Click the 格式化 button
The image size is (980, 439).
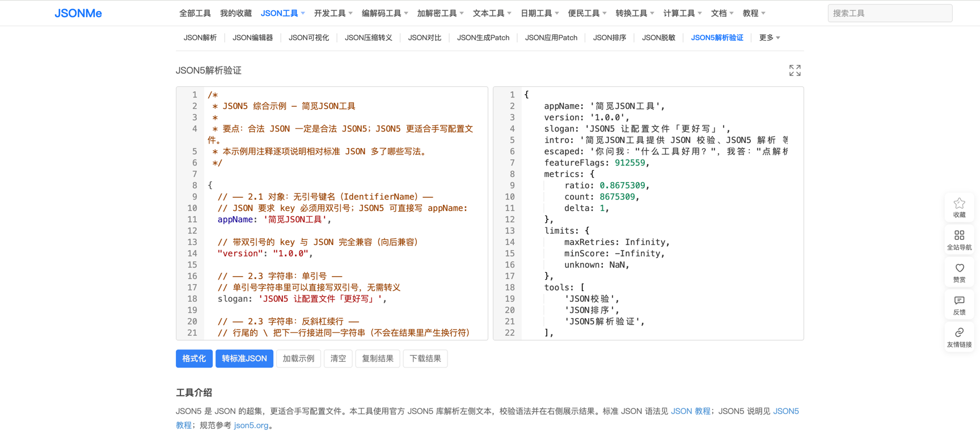point(194,358)
